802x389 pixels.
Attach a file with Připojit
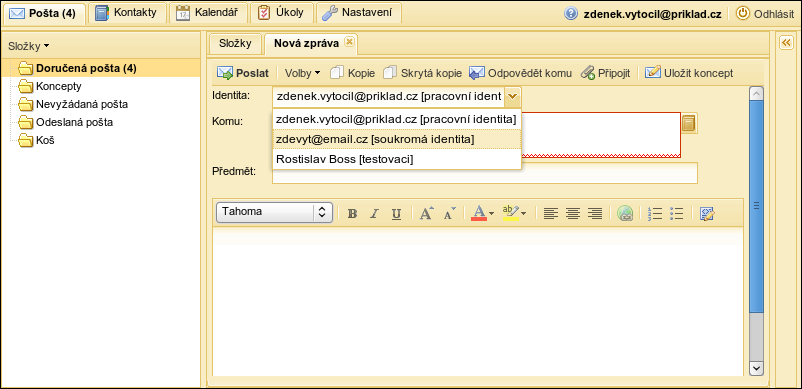[x=606, y=73]
